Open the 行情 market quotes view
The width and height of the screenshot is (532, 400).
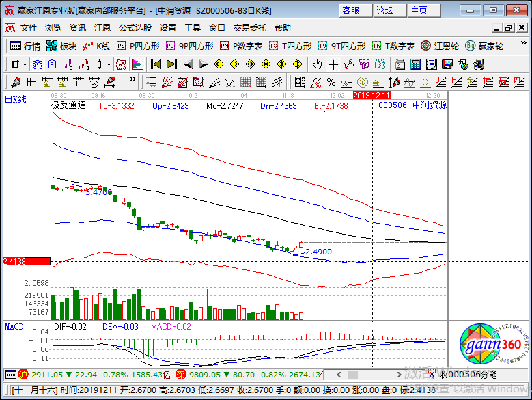pos(25,46)
